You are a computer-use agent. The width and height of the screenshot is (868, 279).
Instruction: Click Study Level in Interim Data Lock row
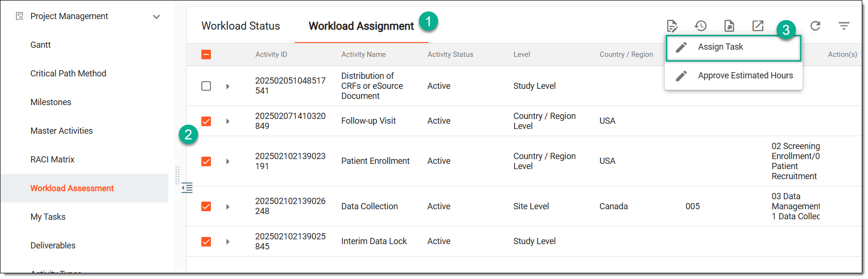(x=534, y=241)
